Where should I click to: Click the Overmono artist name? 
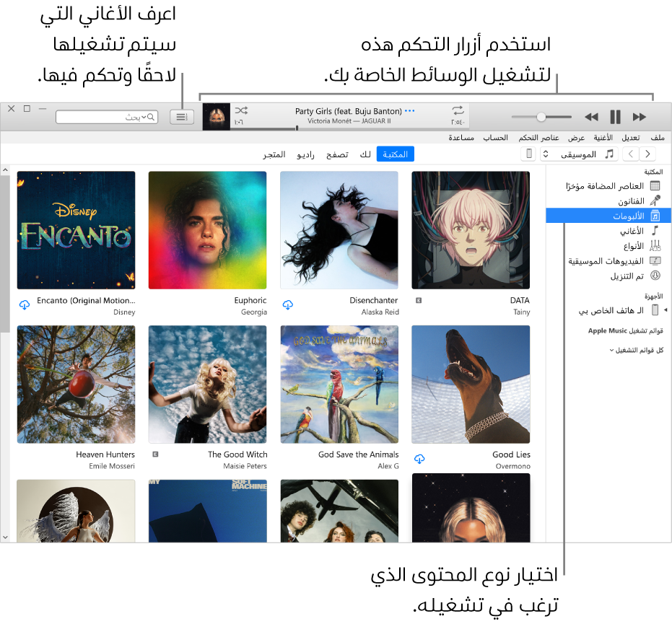point(513,466)
